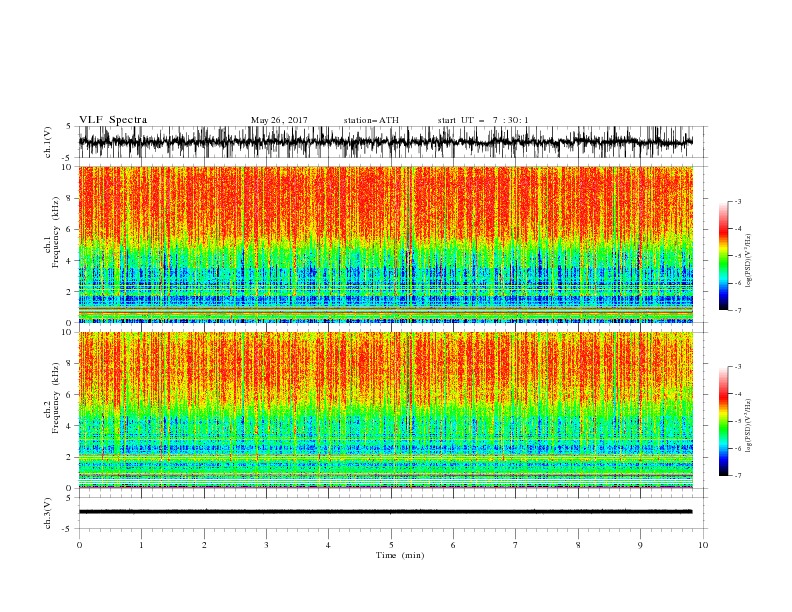Click the ch.1 frequency axis tick 4
Screen dimensions: 792x612
pos(70,261)
